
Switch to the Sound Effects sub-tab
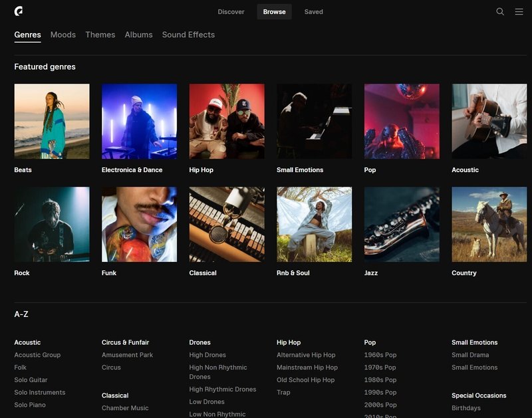[188, 35]
